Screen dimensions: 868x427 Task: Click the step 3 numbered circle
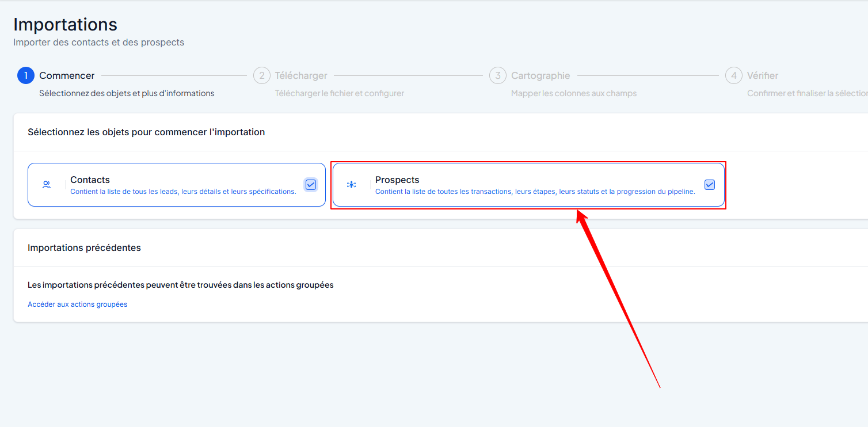(x=498, y=75)
